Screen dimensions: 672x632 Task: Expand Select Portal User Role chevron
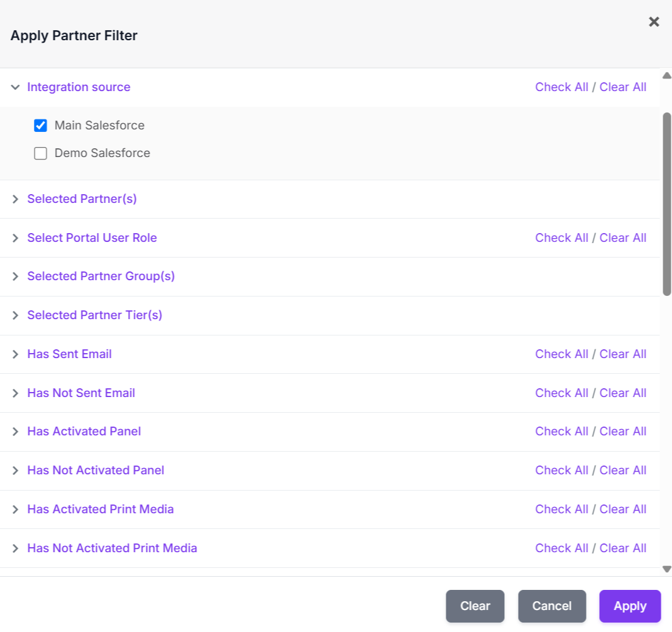[x=16, y=238]
